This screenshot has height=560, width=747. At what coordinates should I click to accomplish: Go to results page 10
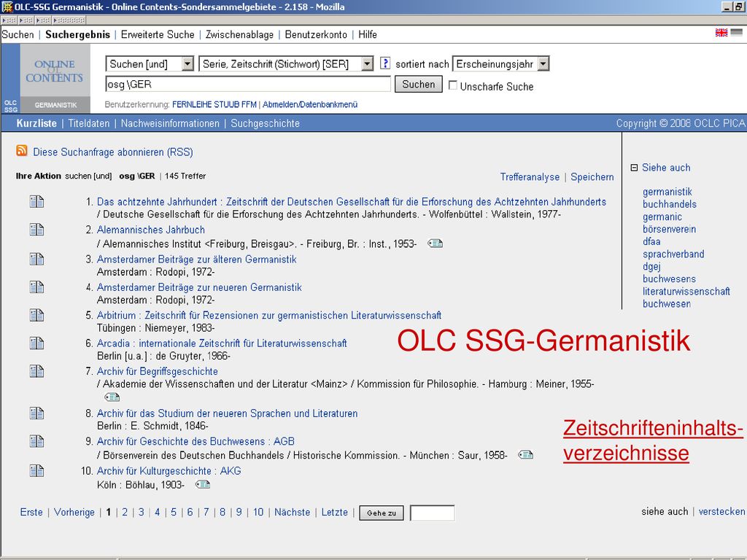click(258, 512)
